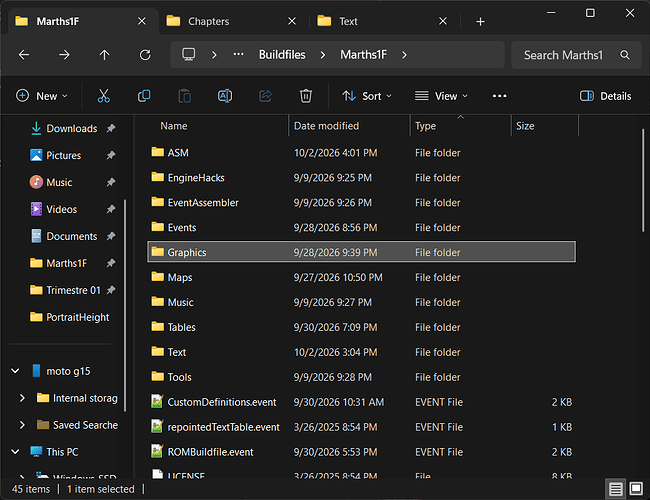Refresh the current folder view

pyautogui.click(x=145, y=55)
